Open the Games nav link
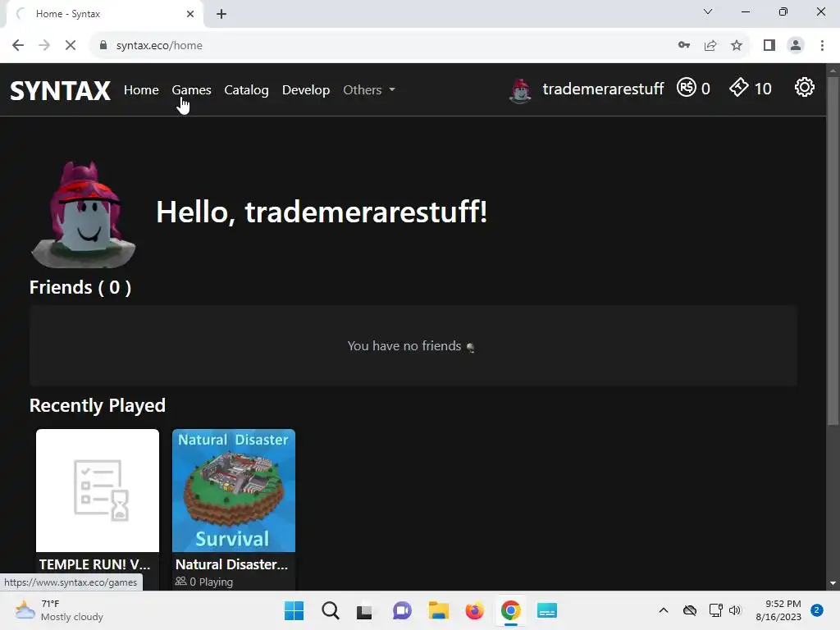Image resolution: width=840 pixels, height=630 pixels. (x=191, y=90)
